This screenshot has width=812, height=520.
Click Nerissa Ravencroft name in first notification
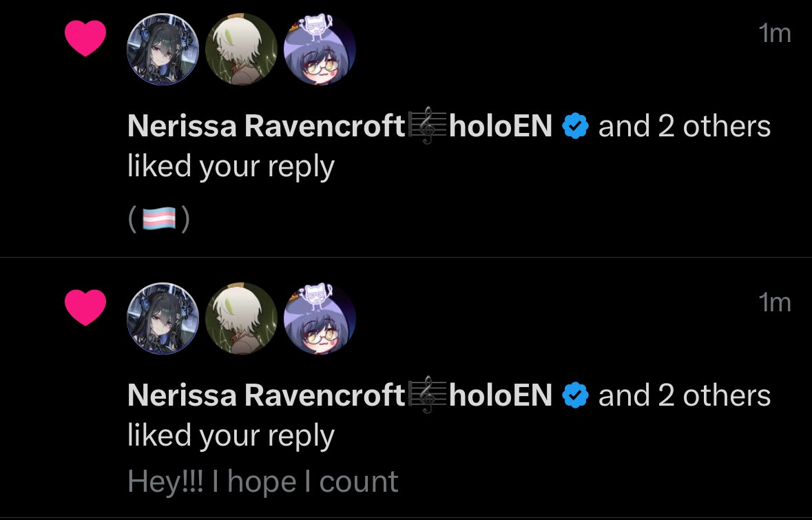[340, 126]
